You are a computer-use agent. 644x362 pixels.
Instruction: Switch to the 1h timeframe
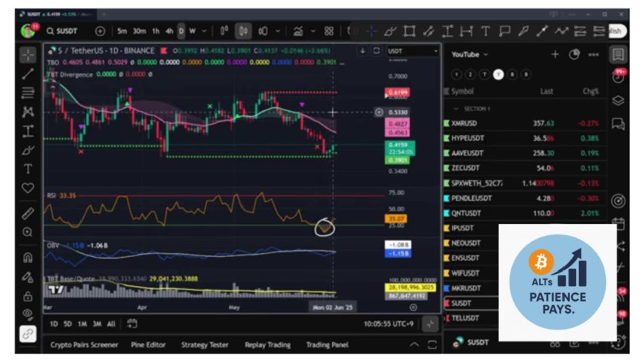(156, 31)
